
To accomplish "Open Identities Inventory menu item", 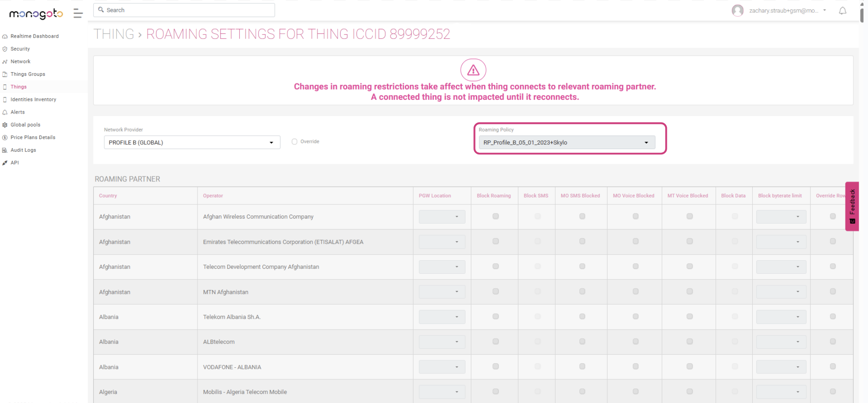I will [33, 100].
